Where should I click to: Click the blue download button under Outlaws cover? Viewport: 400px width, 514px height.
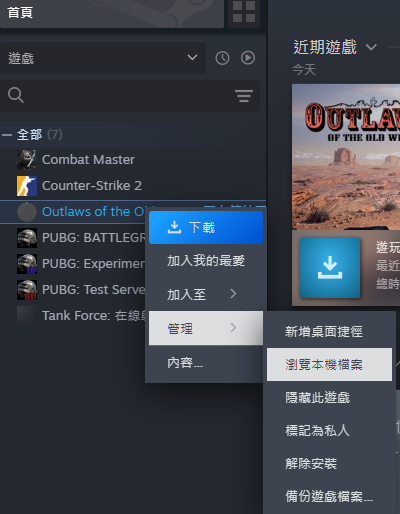[330, 268]
